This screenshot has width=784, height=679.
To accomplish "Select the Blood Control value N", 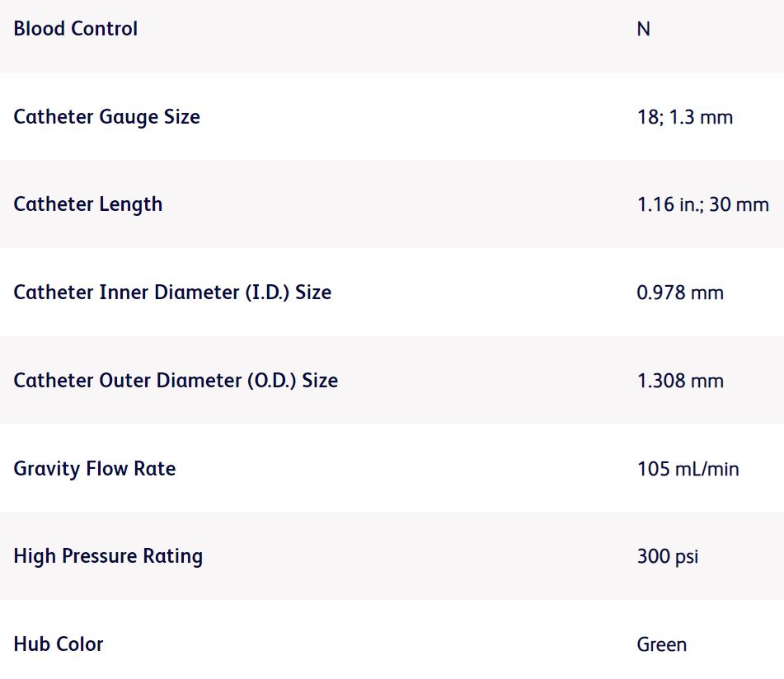I will pos(643,29).
